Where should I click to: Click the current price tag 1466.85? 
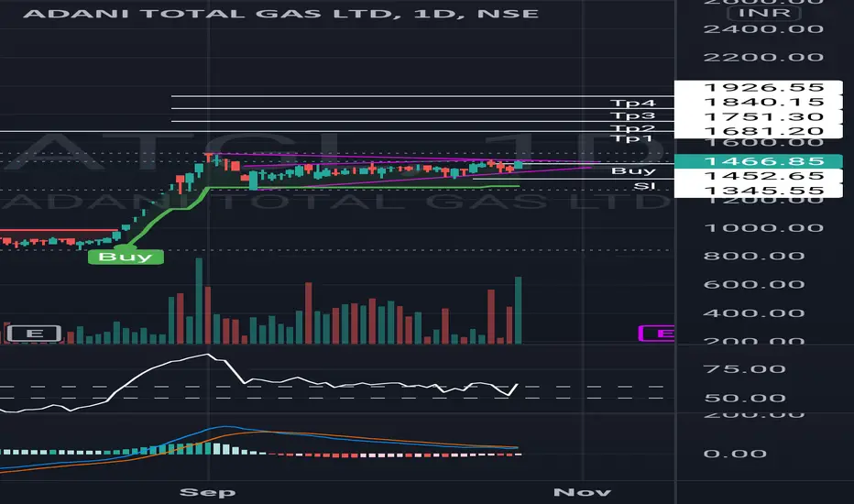click(758, 161)
